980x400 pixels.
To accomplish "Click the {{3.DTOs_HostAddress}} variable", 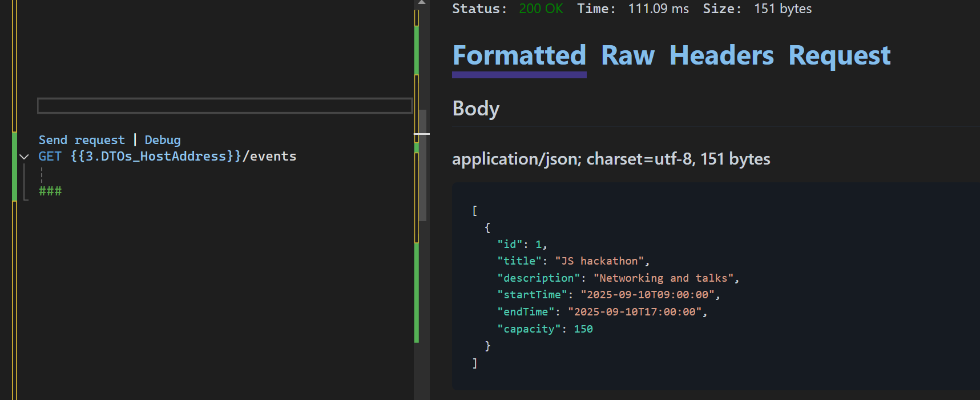I will [156, 157].
